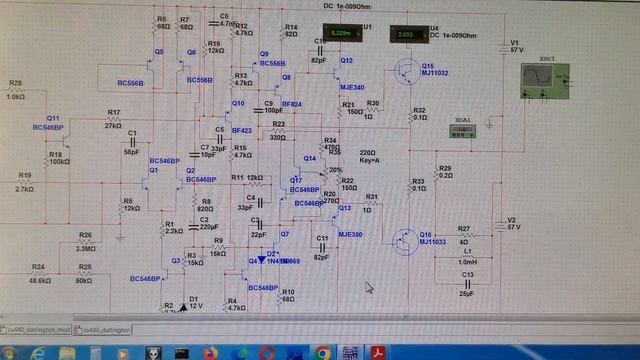Select the R1 2.2kΩ resistor label

tap(174, 228)
